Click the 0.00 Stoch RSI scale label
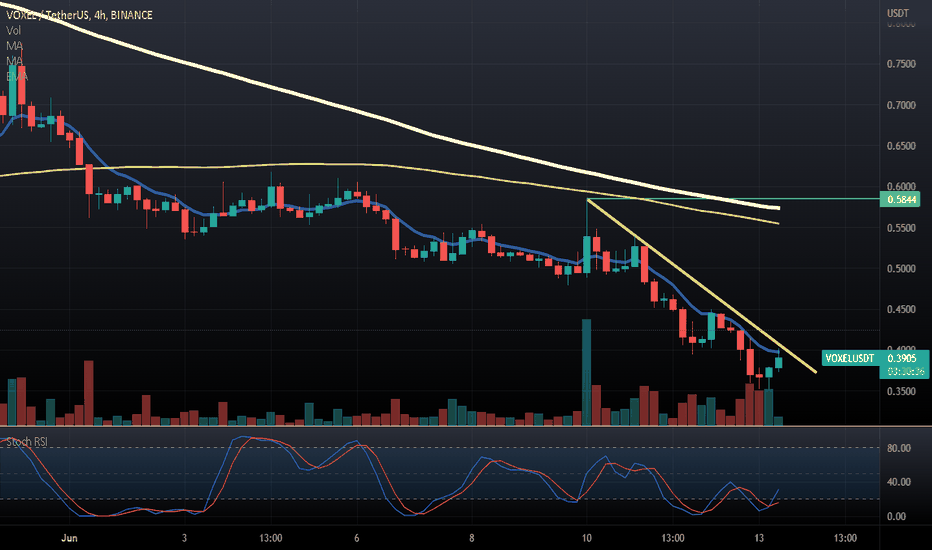The height and width of the screenshot is (550, 932). coord(896,517)
